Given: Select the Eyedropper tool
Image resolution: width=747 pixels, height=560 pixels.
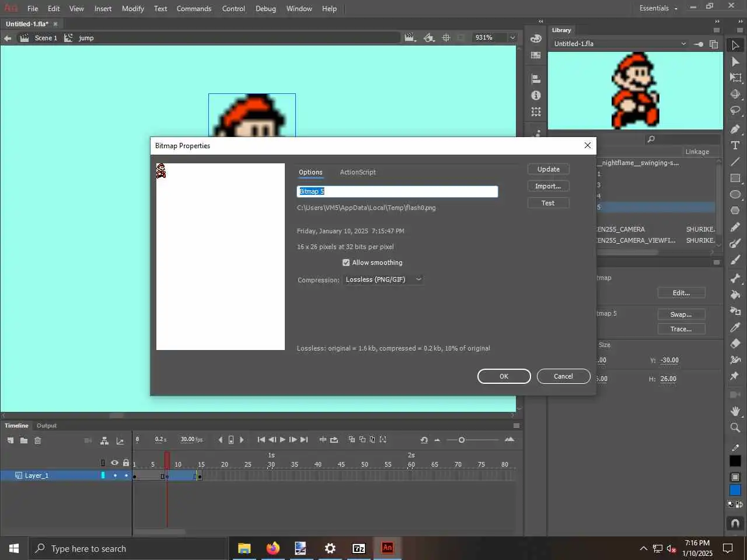Looking at the screenshot, I should (735, 327).
